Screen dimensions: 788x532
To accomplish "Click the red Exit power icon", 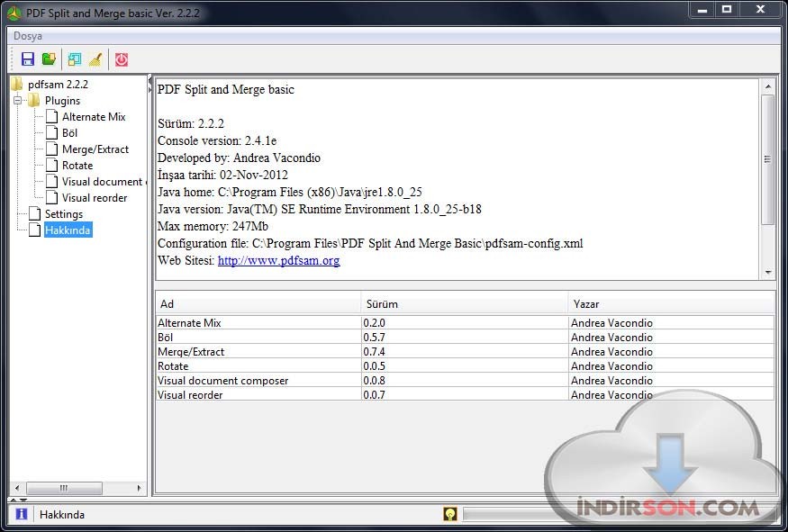I will [122, 59].
